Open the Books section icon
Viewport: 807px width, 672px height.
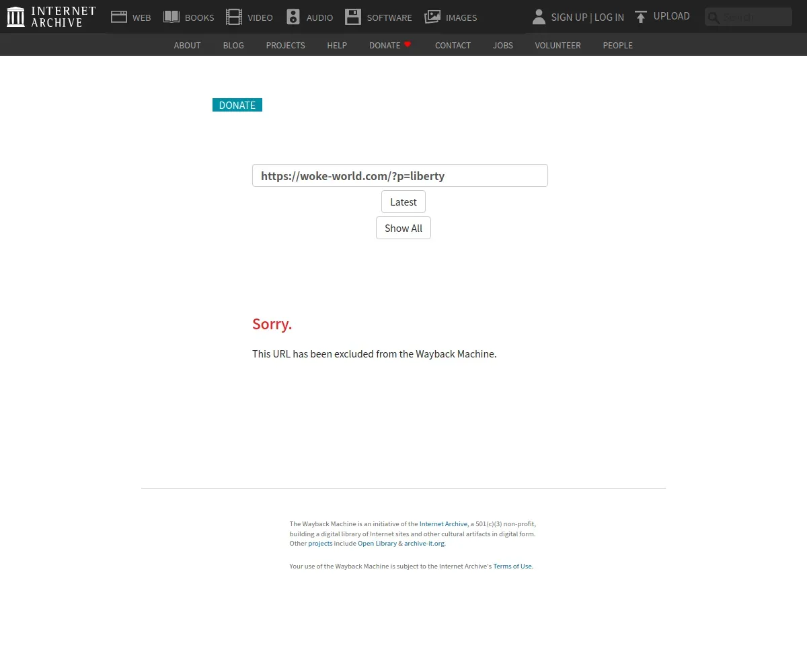[171, 17]
